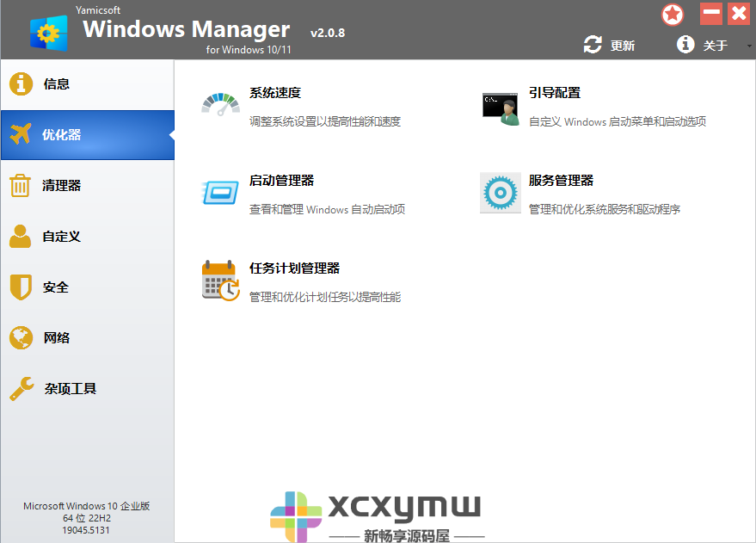The image size is (756, 543).
Task: Expand the small dropdown arrow next to 关于
Action: 749,46
